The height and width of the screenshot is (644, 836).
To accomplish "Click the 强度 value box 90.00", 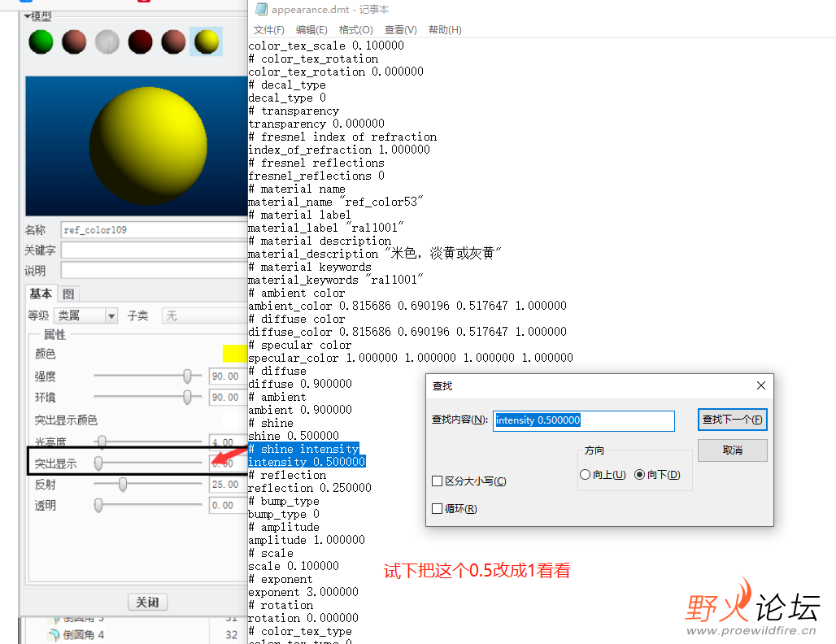I will 228,376.
